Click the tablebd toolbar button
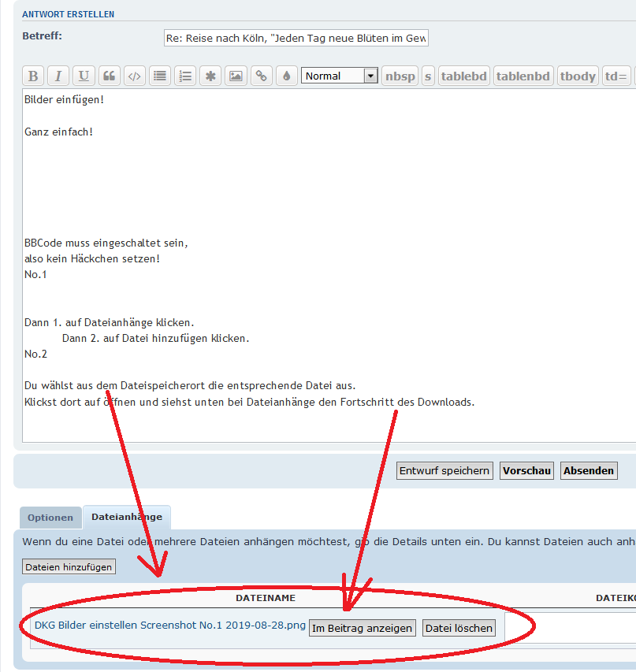The width and height of the screenshot is (636, 672). [x=463, y=76]
